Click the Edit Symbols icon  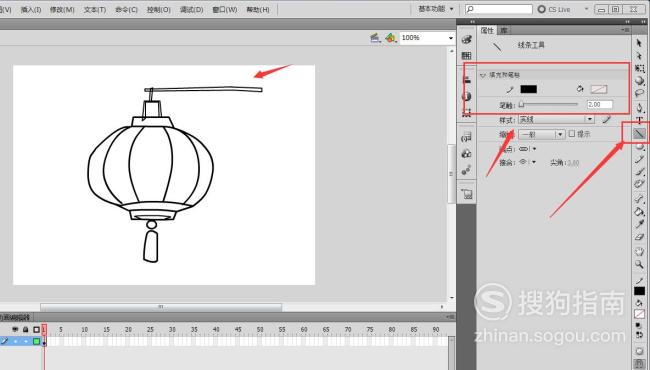click(x=390, y=38)
